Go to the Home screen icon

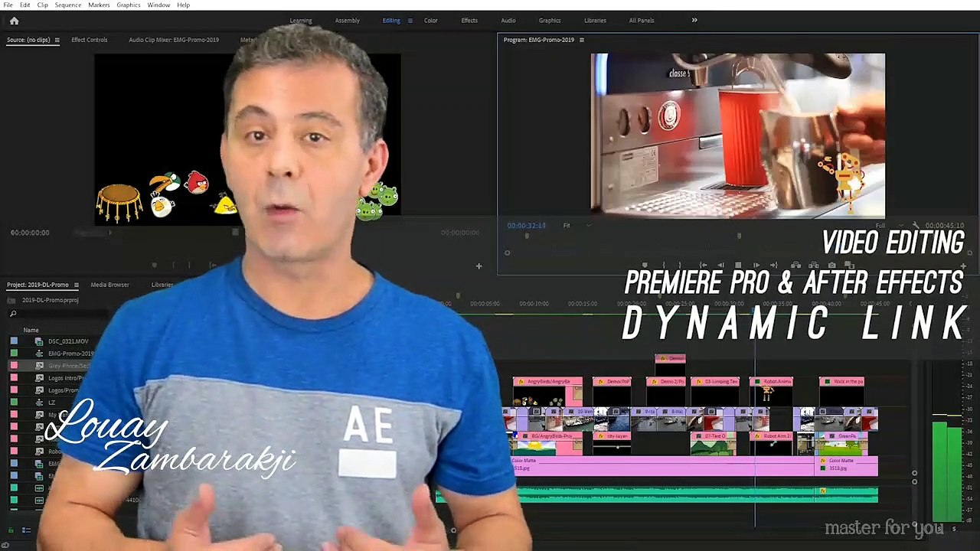[14, 21]
